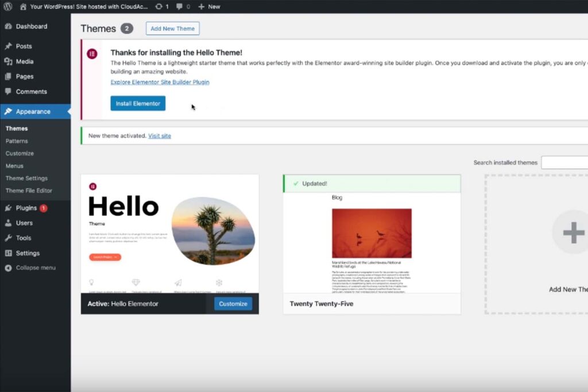Follow the Explore Elementor Site Builder Plugin link

pos(160,82)
